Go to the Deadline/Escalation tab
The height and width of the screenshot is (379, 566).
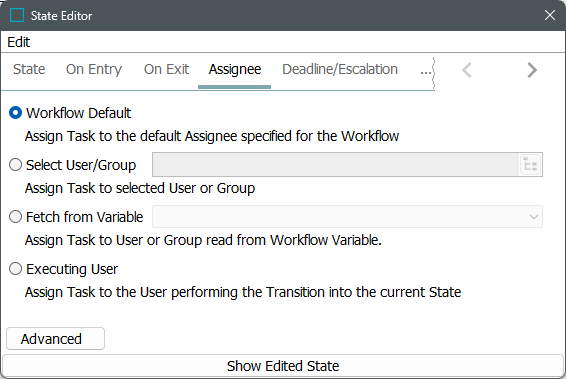[x=340, y=69]
